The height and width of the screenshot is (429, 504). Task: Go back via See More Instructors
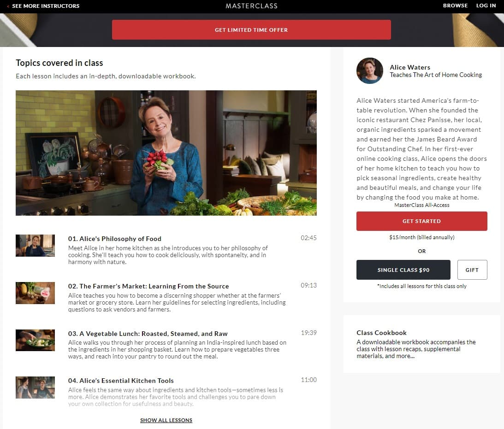click(43, 6)
